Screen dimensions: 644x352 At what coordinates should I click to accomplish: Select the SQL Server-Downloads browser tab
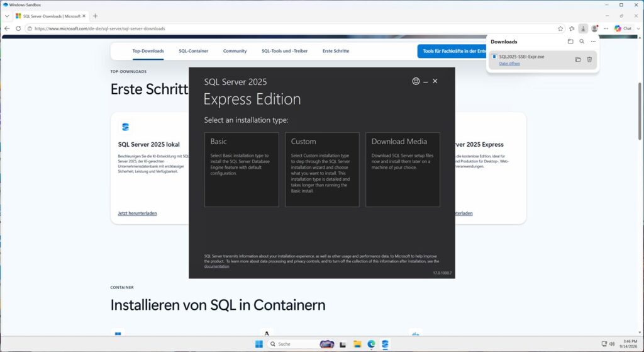[x=50, y=16]
